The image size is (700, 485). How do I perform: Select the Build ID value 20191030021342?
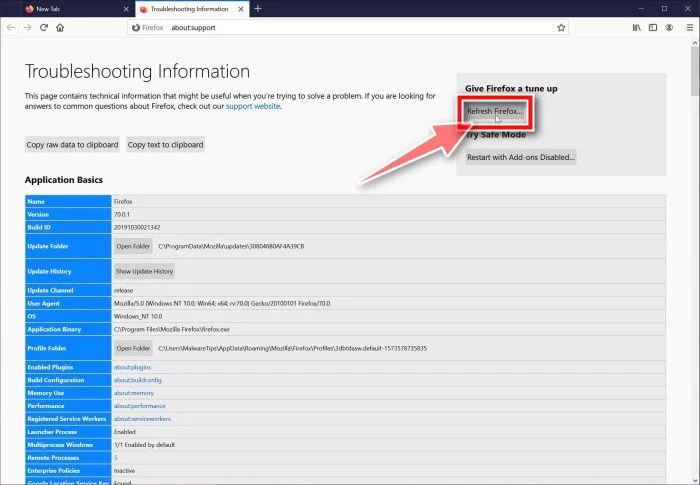click(137, 227)
